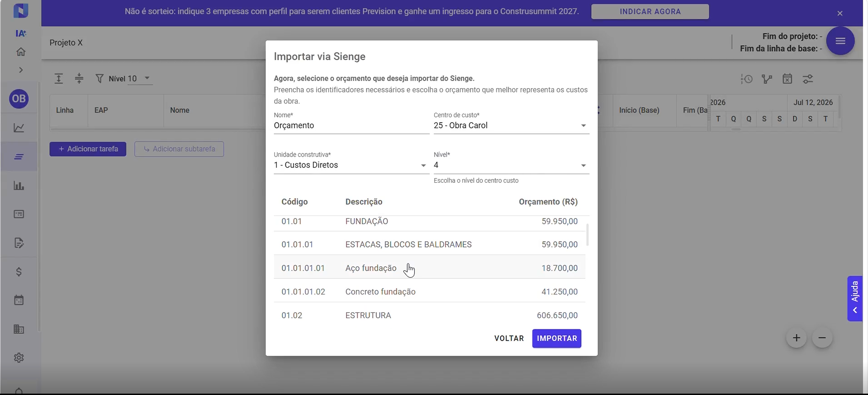Click the calendar with X icon
This screenshot has height=395, width=868.
pyautogui.click(x=787, y=79)
